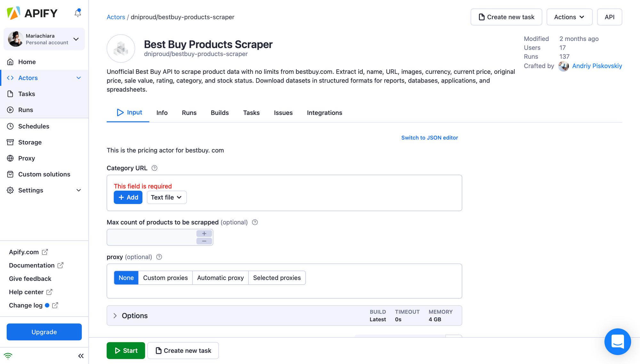Select the Automatic proxy option

click(x=220, y=278)
